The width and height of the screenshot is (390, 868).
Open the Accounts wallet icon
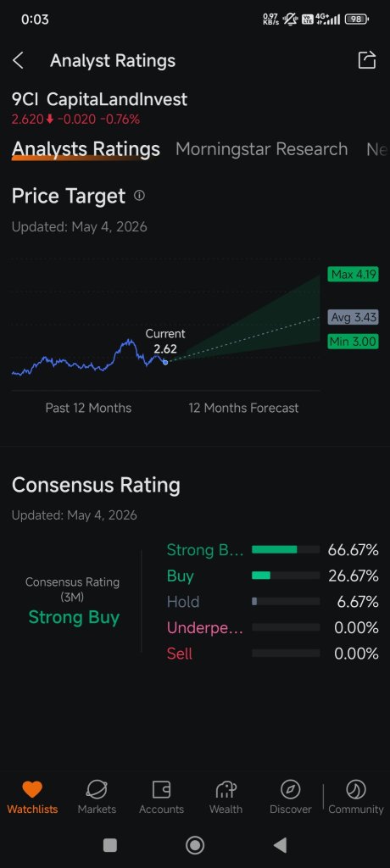pyautogui.click(x=161, y=789)
